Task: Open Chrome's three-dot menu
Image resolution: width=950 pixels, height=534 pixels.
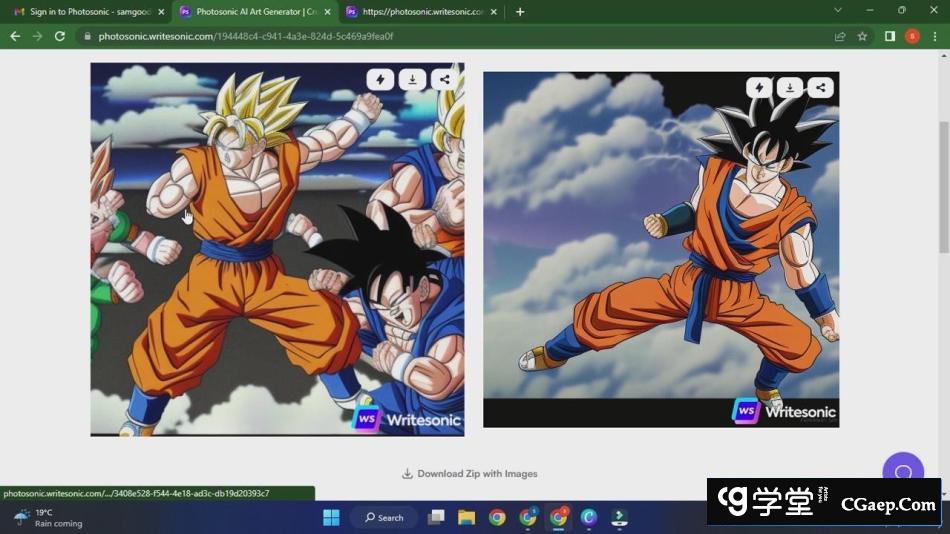Action: click(935, 36)
